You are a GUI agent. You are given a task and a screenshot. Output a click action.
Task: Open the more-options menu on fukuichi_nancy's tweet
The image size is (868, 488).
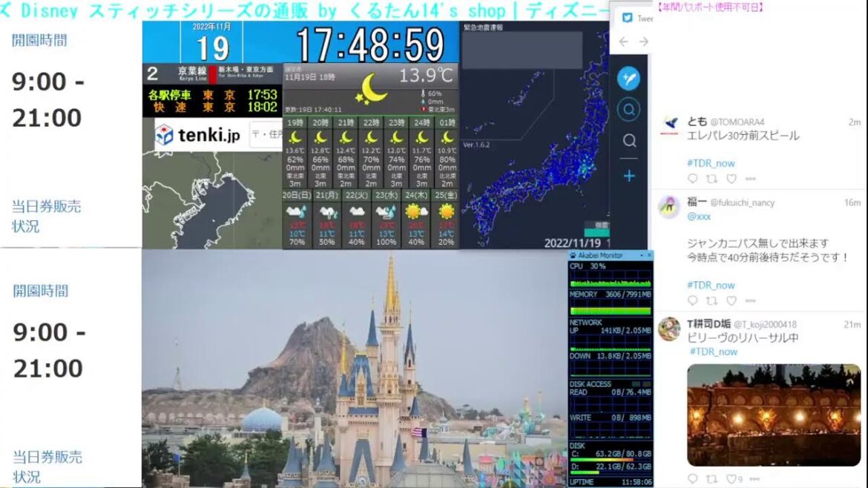(751, 301)
